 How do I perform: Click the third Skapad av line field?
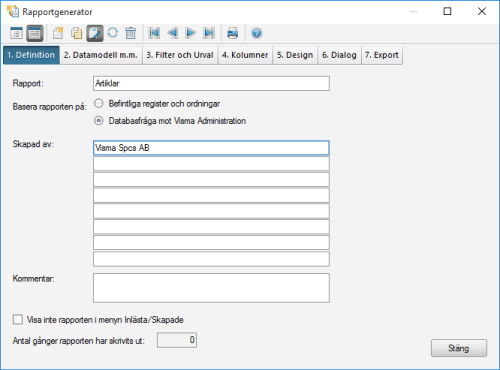[x=211, y=180]
